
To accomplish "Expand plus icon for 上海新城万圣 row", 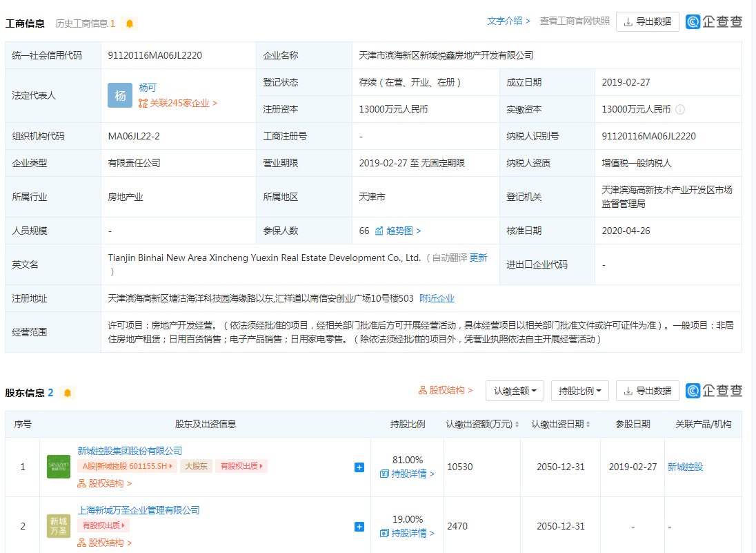I will pyautogui.click(x=359, y=527).
